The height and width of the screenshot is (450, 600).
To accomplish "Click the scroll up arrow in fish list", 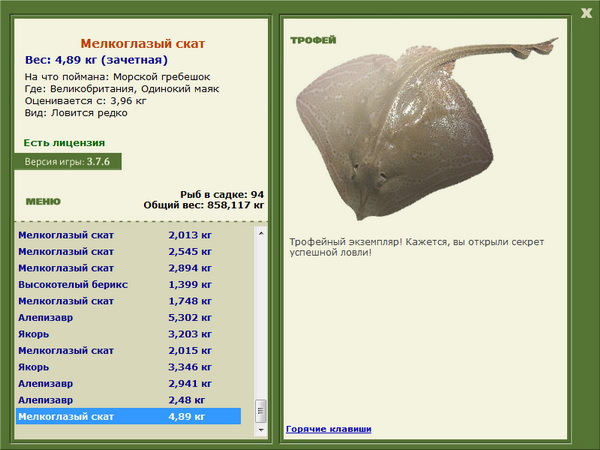I will pos(261,233).
